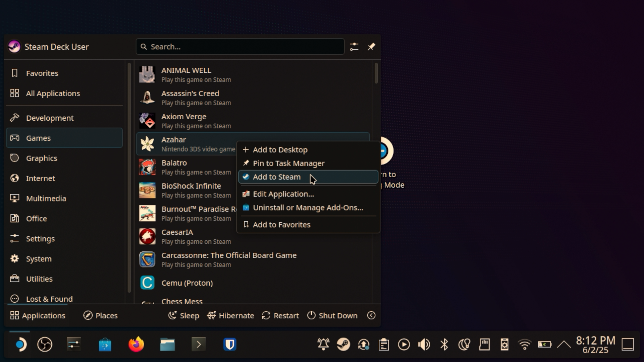Choose Pin to Task Manager
The height and width of the screenshot is (362, 644).
pos(308,163)
